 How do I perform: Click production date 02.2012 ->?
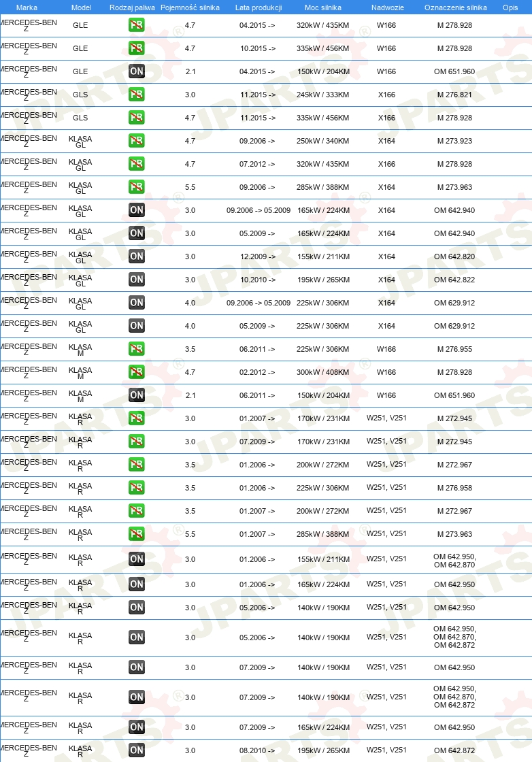click(x=257, y=372)
